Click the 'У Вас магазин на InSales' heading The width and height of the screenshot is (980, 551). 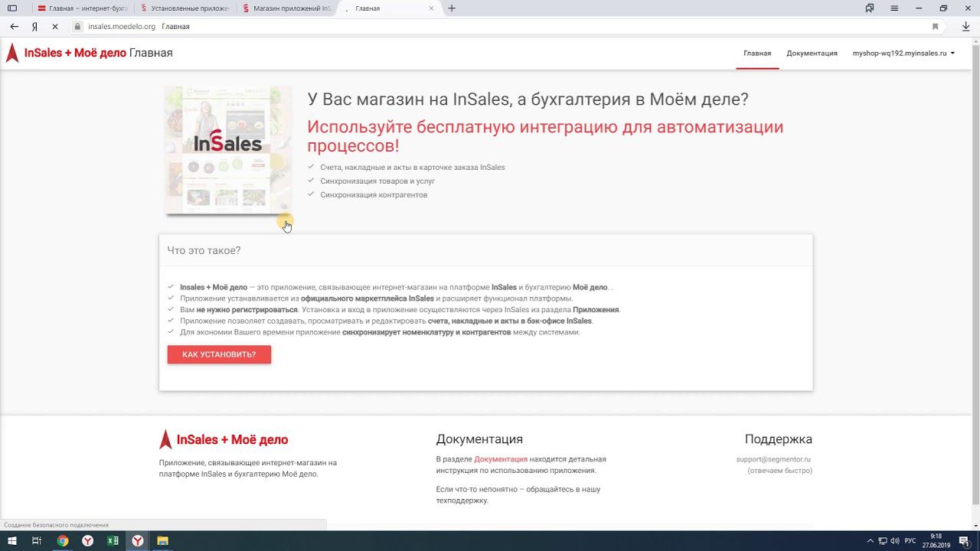click(528, 99)
